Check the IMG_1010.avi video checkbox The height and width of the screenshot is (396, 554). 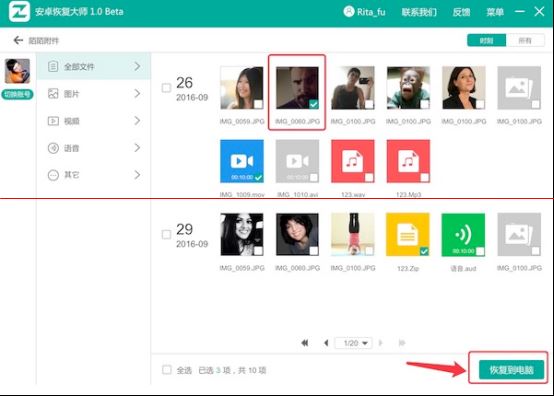pos(314,177)
